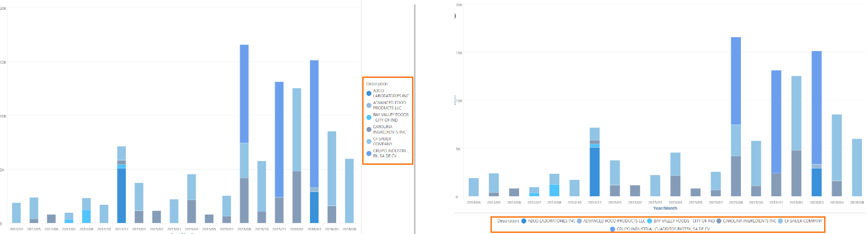Select ADVANCED FOOD PRODUCTS LLC text in bottom legend
The height and width of the screenshot is (234, 868).
point(614,221)
